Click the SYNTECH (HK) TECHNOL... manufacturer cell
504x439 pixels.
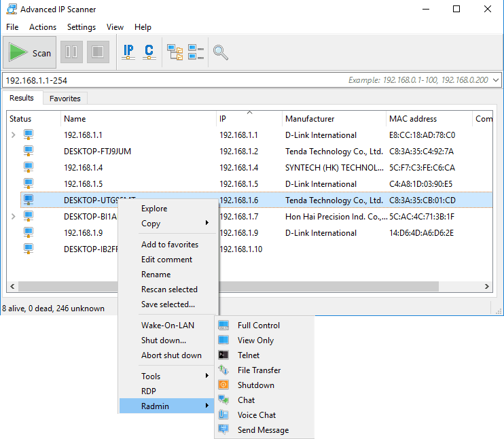334,168
